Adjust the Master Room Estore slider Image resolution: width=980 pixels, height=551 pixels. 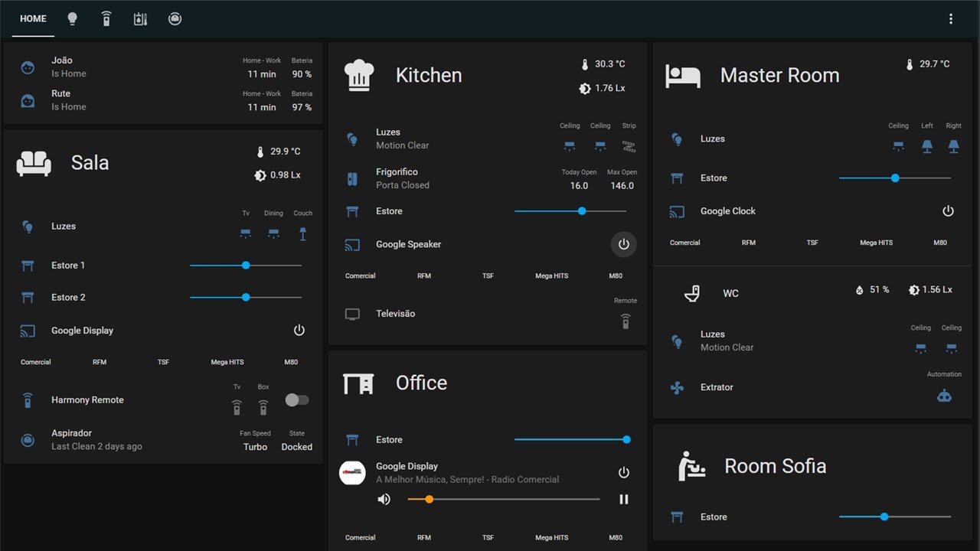895,178
